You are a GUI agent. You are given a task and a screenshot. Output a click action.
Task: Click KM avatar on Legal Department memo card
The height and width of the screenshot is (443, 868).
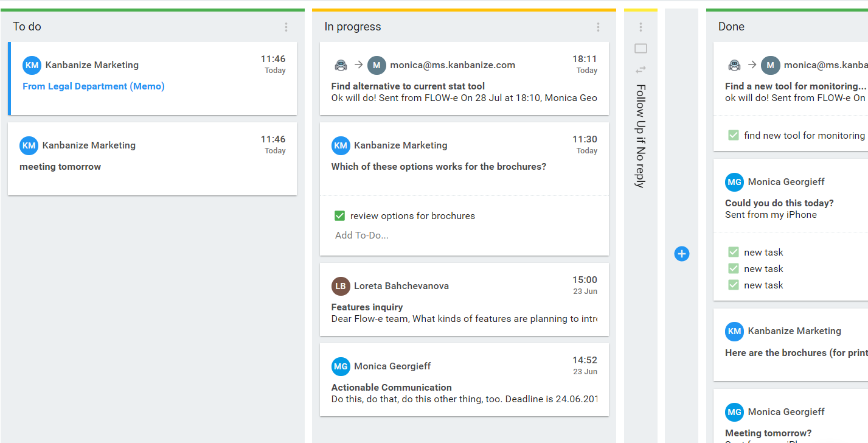point(32,65)
